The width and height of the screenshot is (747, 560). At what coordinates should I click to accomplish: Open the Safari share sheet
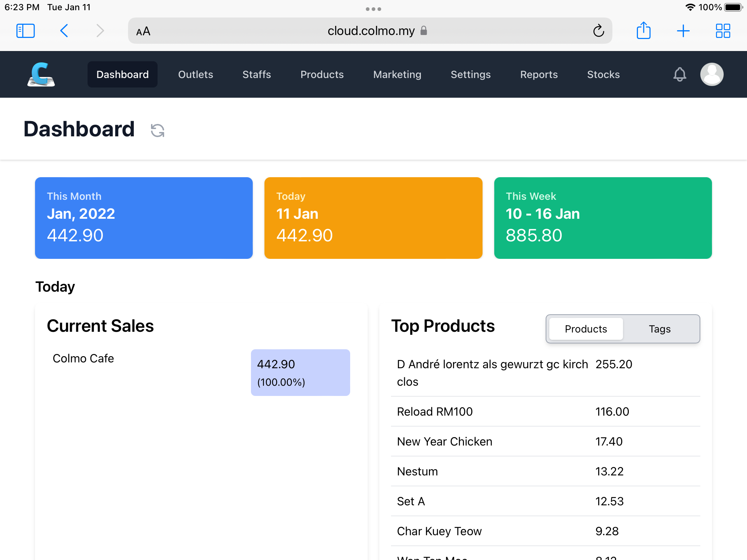644,31
